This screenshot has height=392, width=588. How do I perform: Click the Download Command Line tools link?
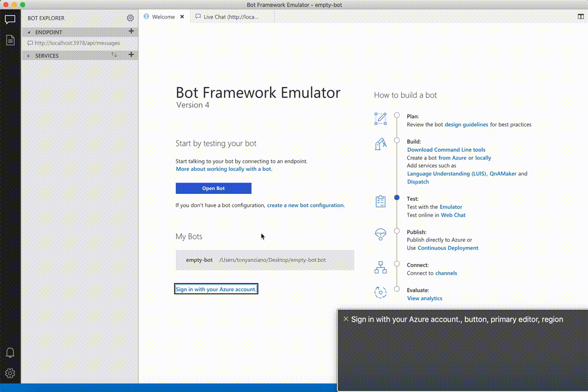click(x=446, y=149)
